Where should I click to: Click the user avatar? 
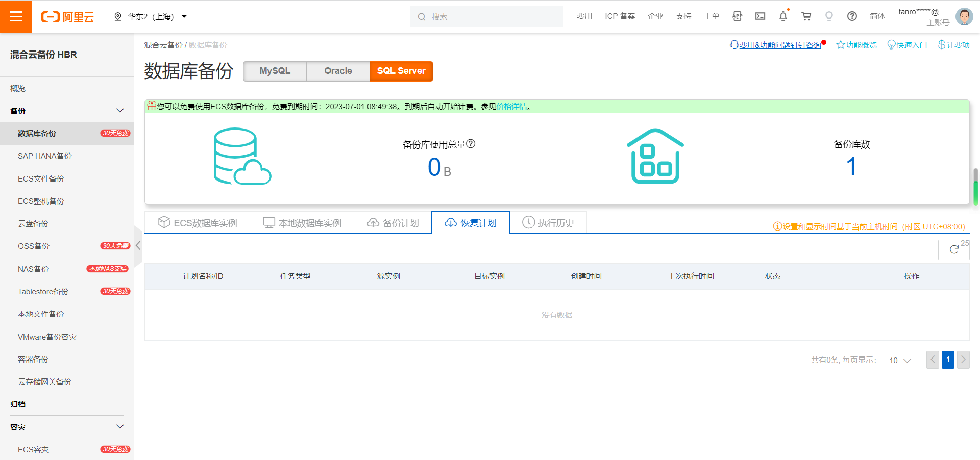pos(964,16)
